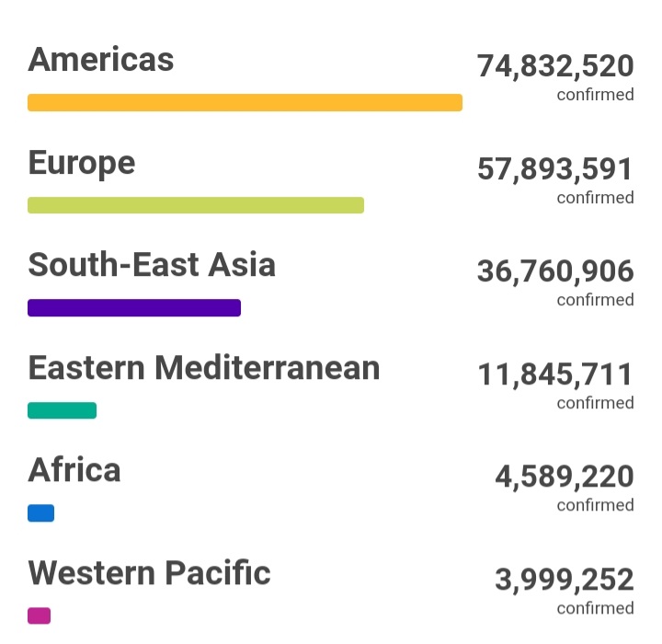Screen dimensions: 662x644
Task: Select the light green Europe bar
Action: [x=196, y=205]
